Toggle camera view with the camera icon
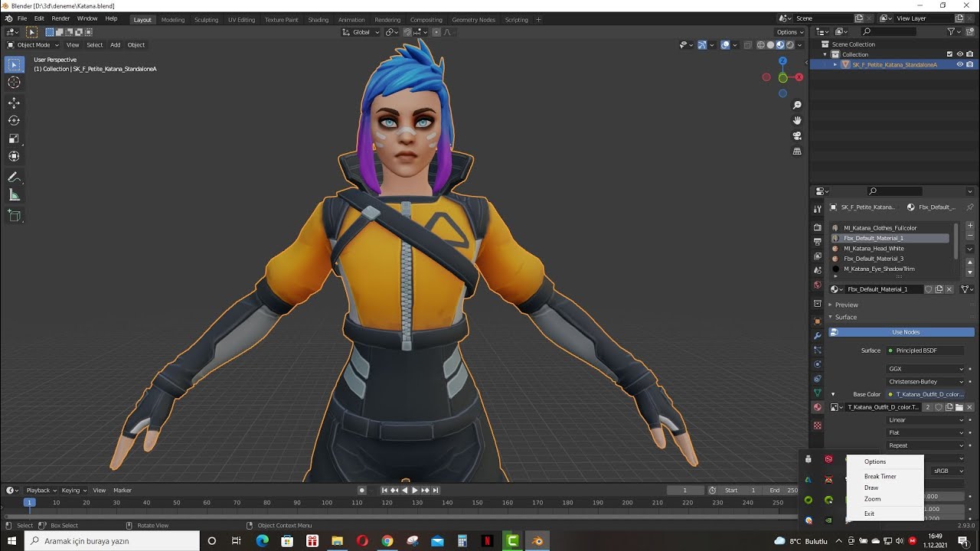This screenshot has width=980, height=551. point(797,136)
